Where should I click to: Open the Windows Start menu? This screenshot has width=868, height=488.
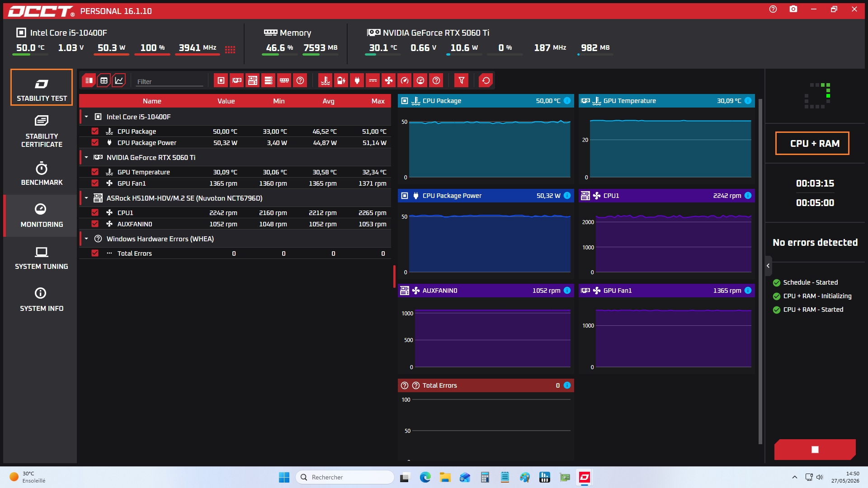coord(284,477)
